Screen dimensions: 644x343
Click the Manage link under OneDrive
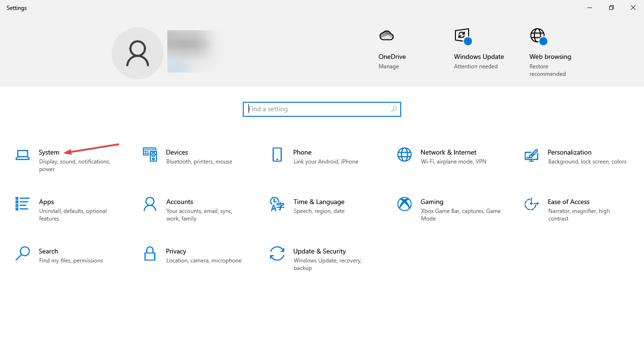(388, 66)
